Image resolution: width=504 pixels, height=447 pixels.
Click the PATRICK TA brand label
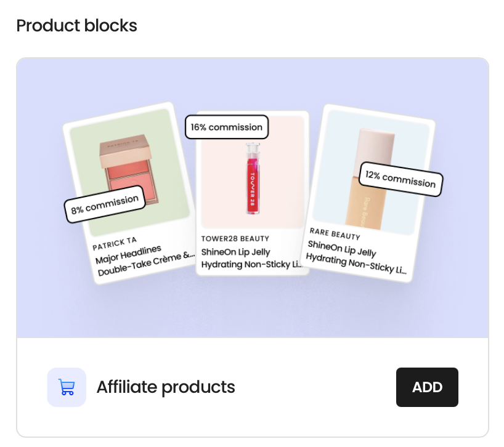(x=115, y=244)
